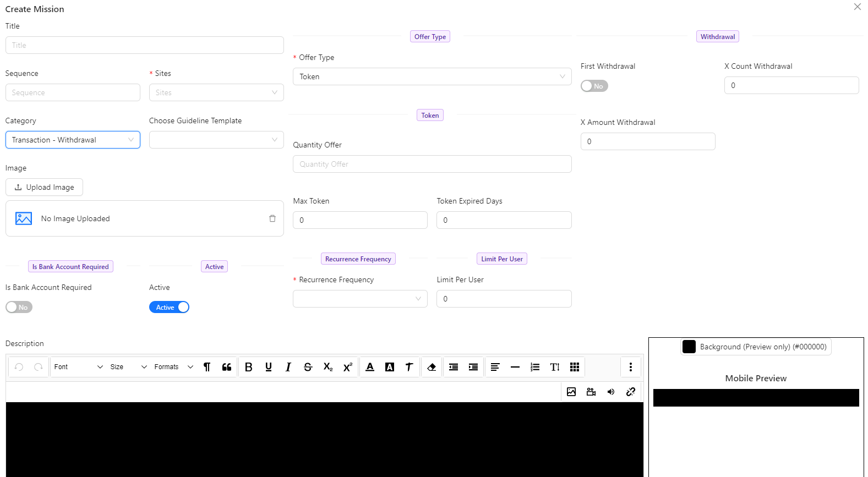Expand the Offer Type Token dropdown
Screen dimensions: 868x477
(432, 76)
